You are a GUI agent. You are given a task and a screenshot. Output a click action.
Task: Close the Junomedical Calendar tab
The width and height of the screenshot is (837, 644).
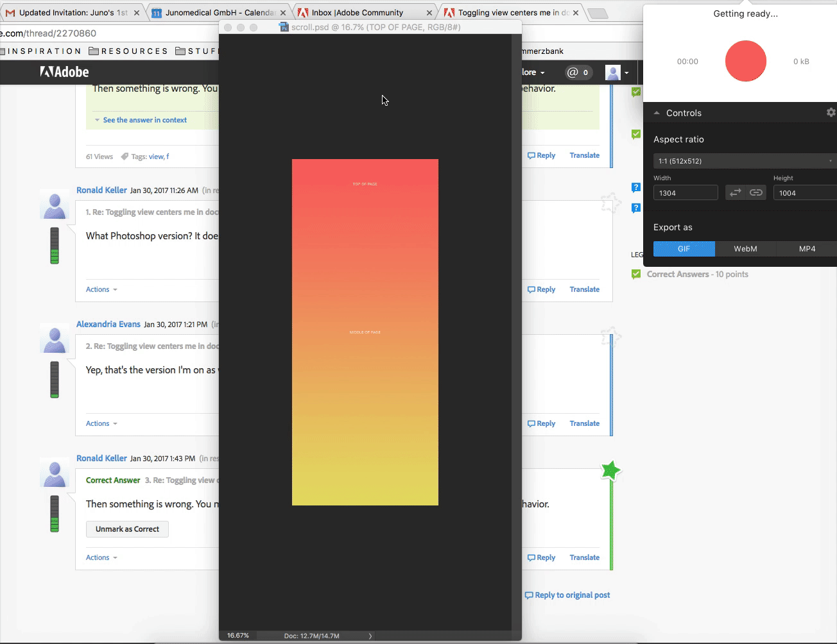283,13
